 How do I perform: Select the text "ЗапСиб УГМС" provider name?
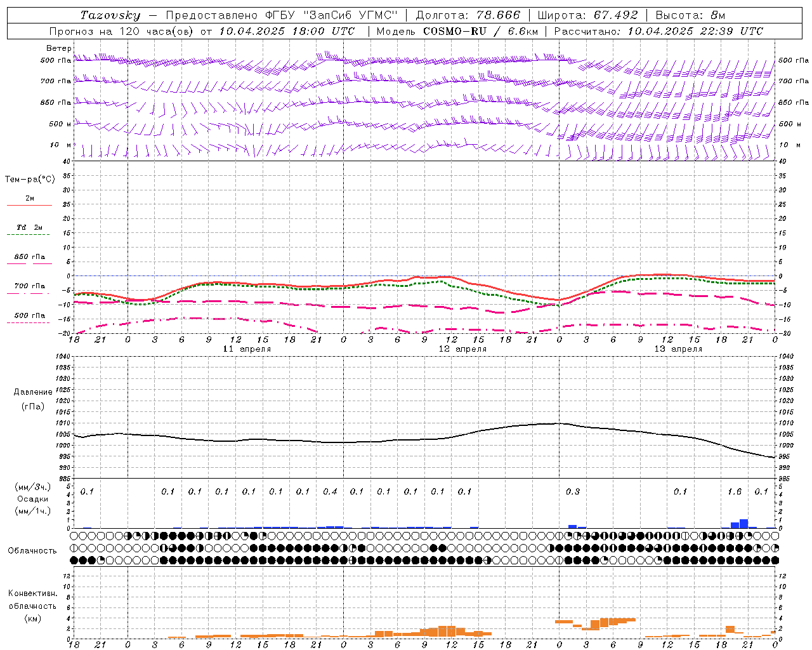[350, 15]
